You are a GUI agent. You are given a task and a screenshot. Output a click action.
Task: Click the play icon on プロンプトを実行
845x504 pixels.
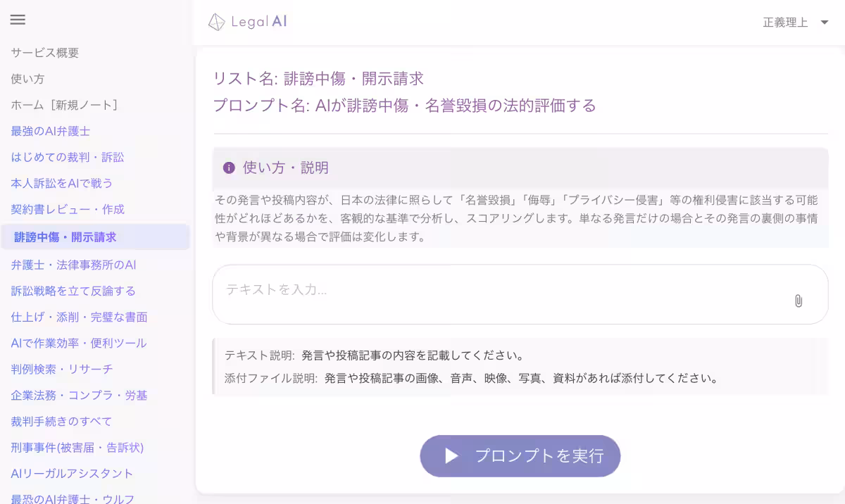451,455
